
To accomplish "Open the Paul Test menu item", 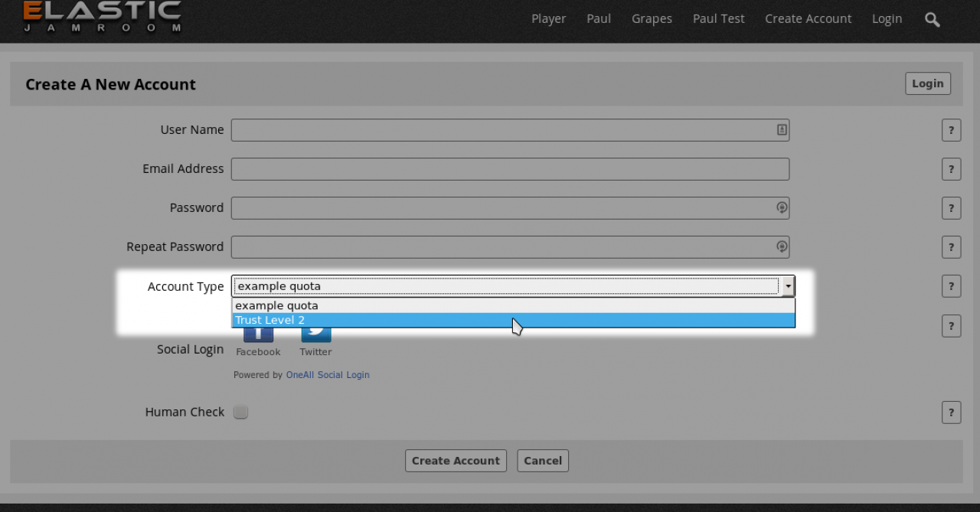I will (x=718, y=18).
